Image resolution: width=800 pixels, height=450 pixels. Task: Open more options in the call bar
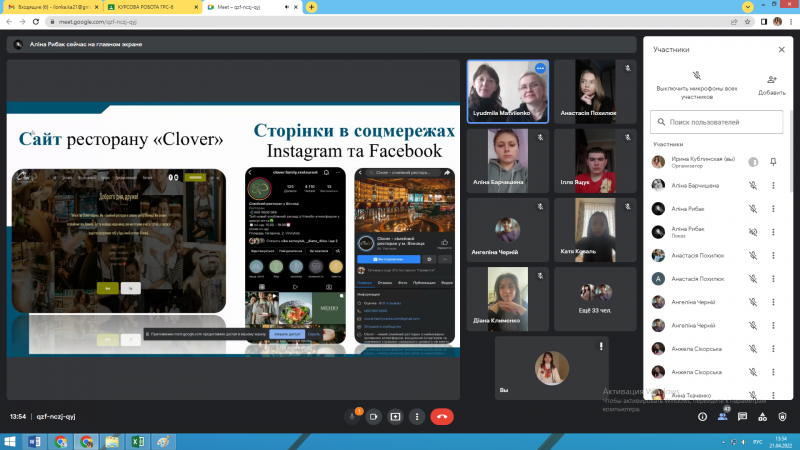[x=417, y=416]
